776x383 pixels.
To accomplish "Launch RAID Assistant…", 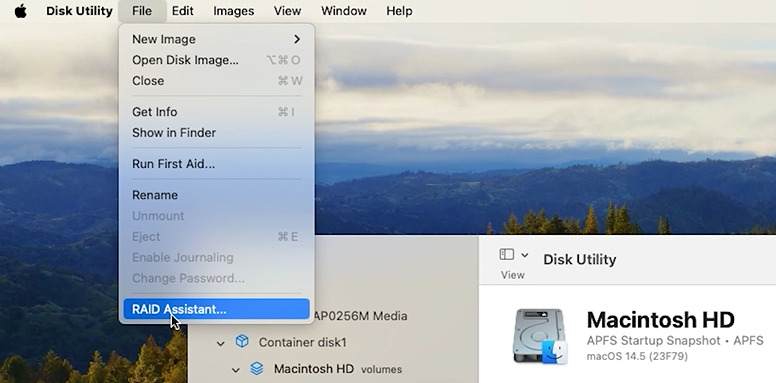I will click(216, 309).
